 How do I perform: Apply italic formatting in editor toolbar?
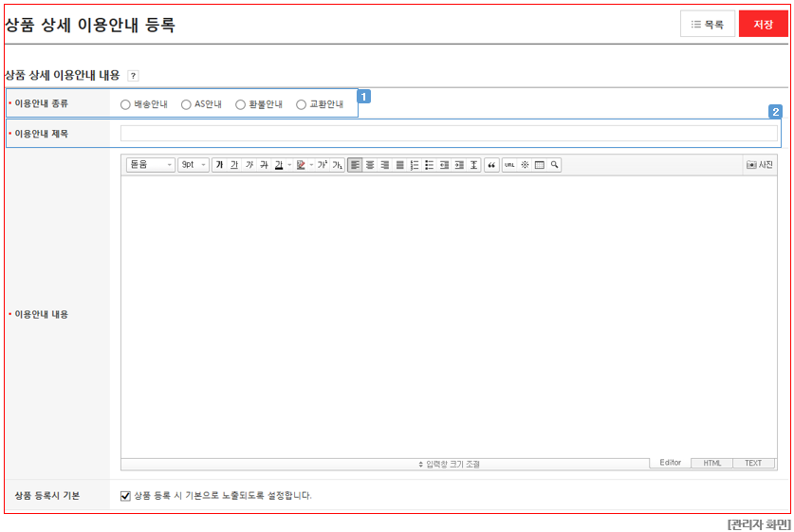249,165
